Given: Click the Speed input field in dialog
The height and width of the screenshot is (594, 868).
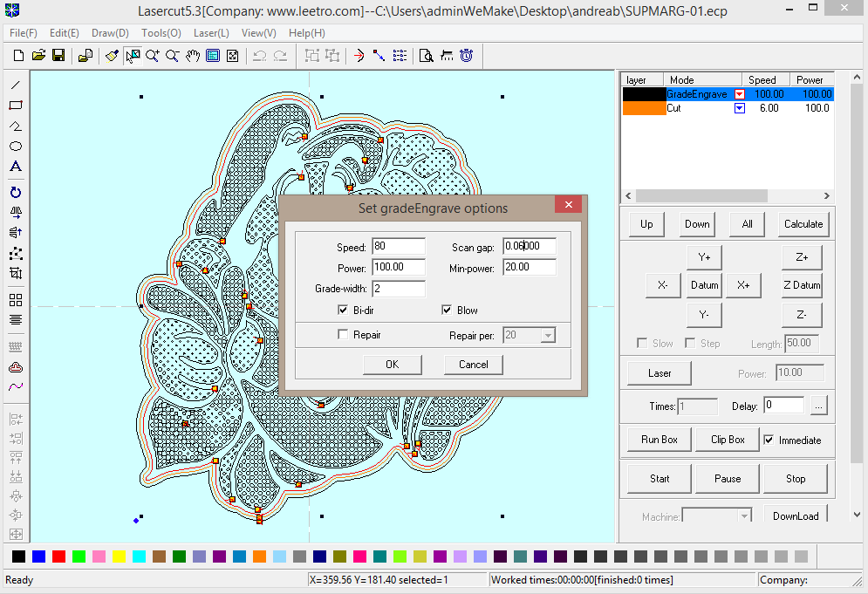Looking at the screenshot, I should 399,246.
